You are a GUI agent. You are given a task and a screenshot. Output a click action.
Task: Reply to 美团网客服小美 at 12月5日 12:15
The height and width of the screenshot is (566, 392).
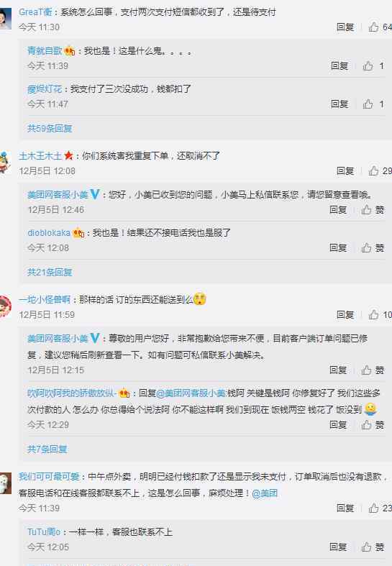(338, 370)
